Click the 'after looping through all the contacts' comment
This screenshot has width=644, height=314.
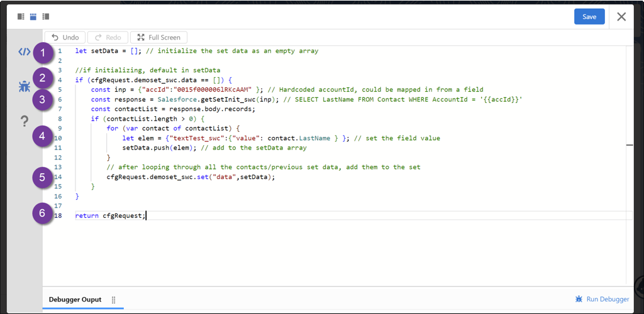(264, 167)
